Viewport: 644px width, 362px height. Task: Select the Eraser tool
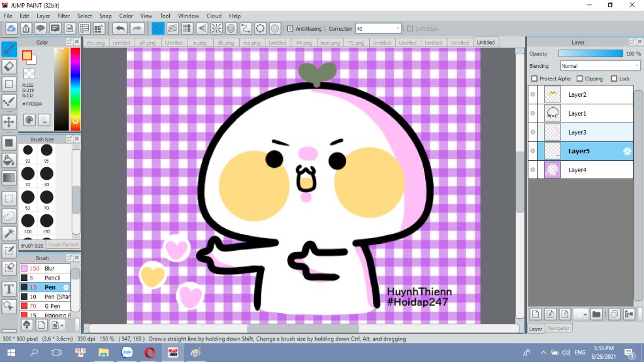point(9,67)
